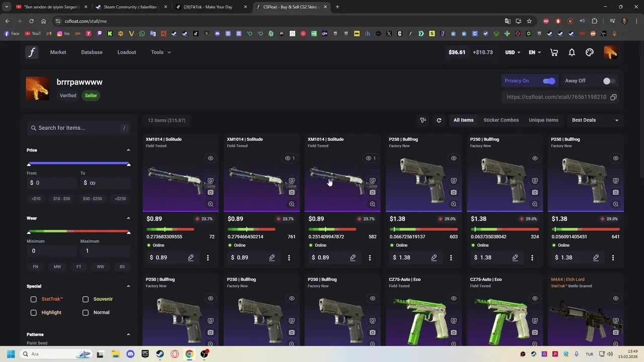This screenshot has width=644, height=362.
Task: Open the Tools dropdown menu
Action: (160, 52)
